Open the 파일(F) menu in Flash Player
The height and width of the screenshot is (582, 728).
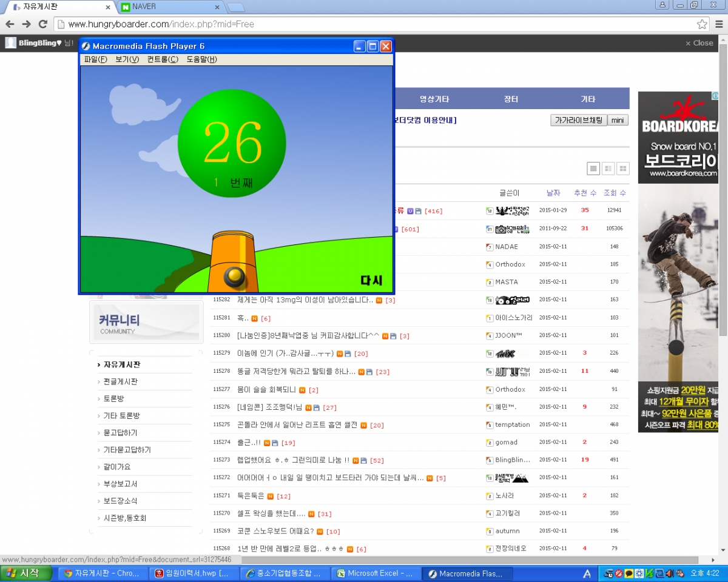[95, 59]
